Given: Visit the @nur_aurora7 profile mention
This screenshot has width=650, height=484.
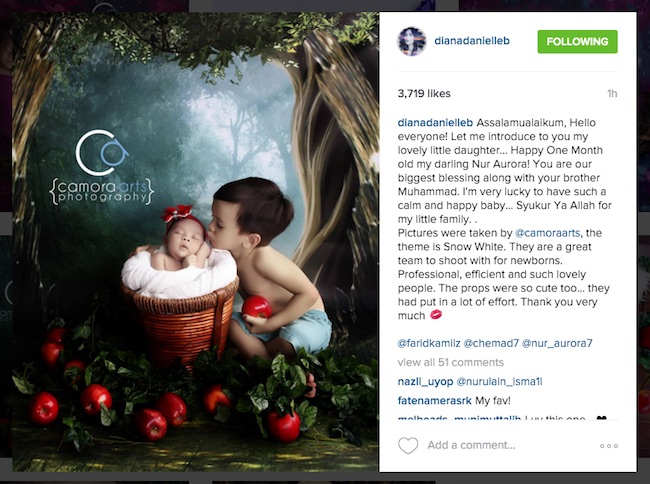Looking at the screenshot, I should coord(557,343).
